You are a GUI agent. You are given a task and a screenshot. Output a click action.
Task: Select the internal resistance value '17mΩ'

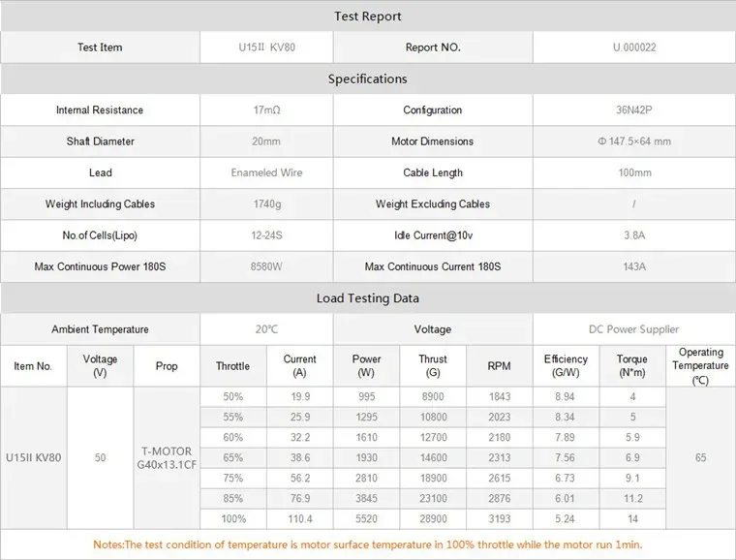[266, 109]
